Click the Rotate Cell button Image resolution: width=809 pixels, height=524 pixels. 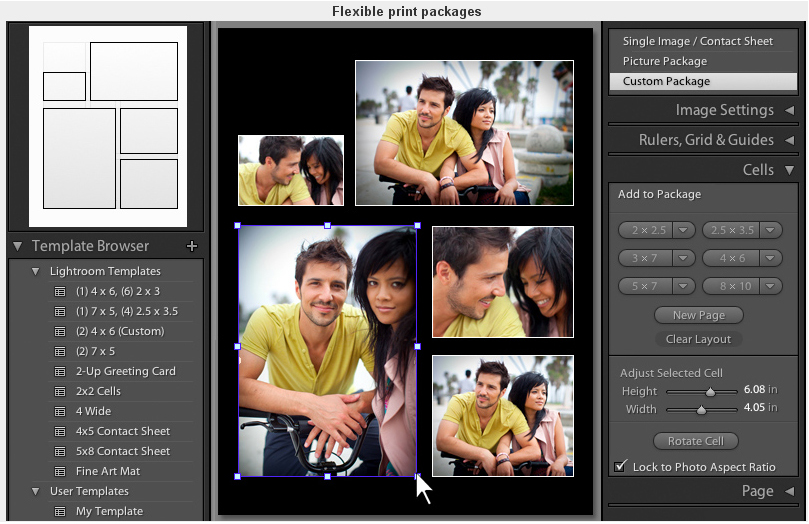(x=695, y=441)
